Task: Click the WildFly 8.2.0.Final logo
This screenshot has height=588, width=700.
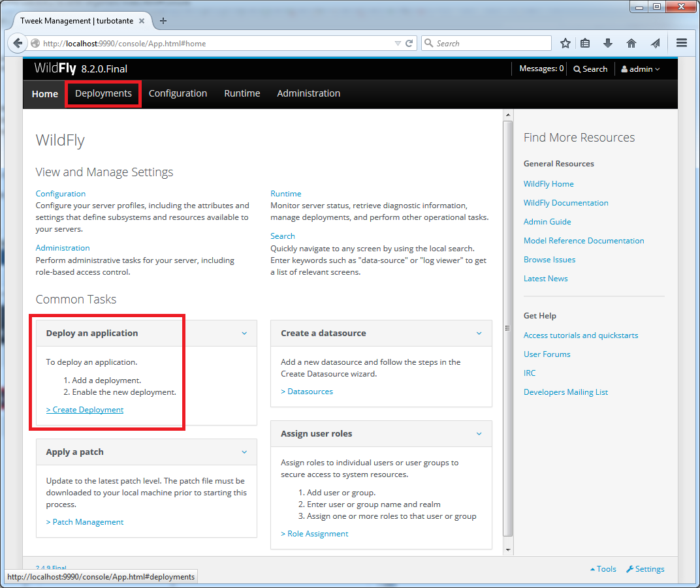Action: pyautogui.click(x=81, y=69)
